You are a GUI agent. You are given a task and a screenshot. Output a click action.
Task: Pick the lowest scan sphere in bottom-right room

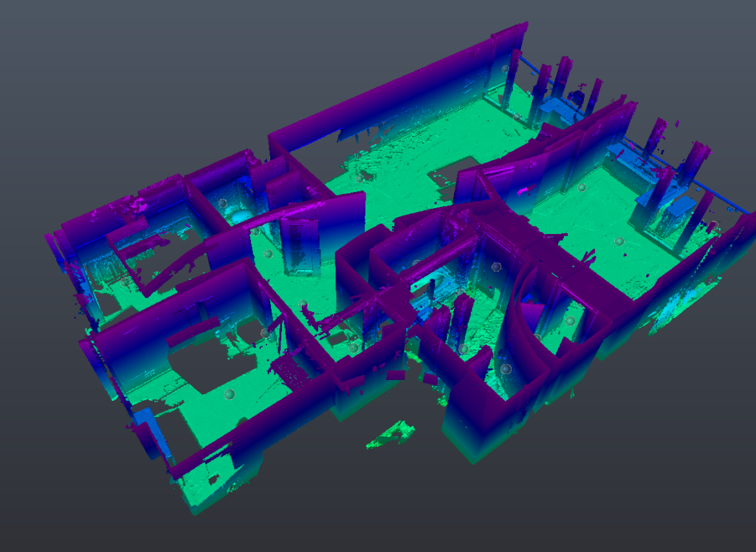pos(506,368)
